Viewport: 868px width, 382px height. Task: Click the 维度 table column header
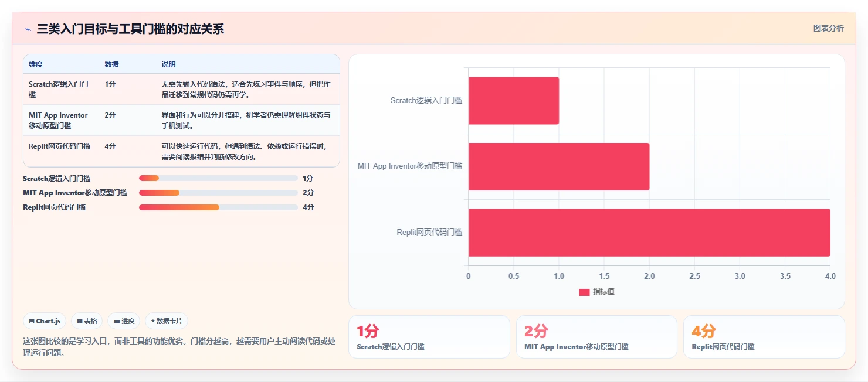(x=36, y=64)
